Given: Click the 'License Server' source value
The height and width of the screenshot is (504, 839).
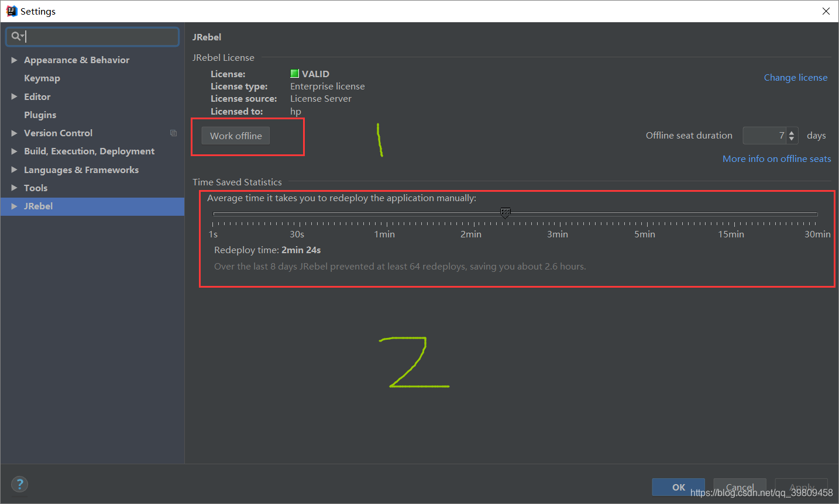Looking at the screenshot, I should point(321,99).
